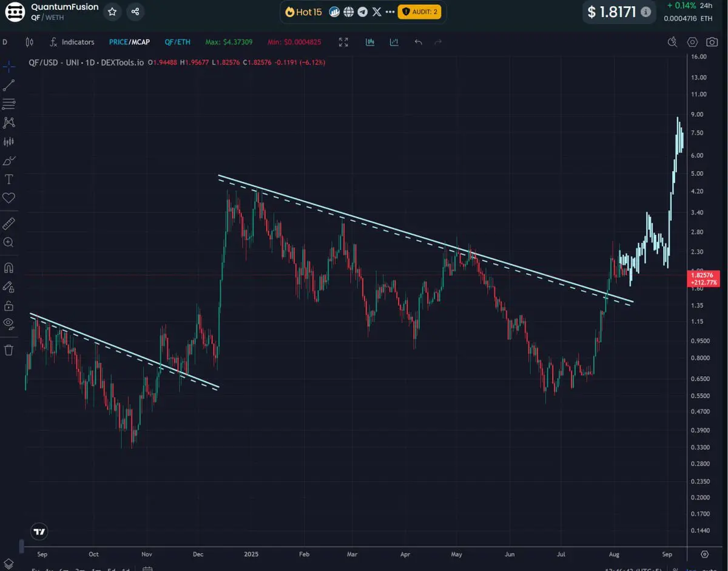Viewport: 728px width, 571px height.
Task: Open the AUDIT: 2 badge
Action: [x=419, y=12]
